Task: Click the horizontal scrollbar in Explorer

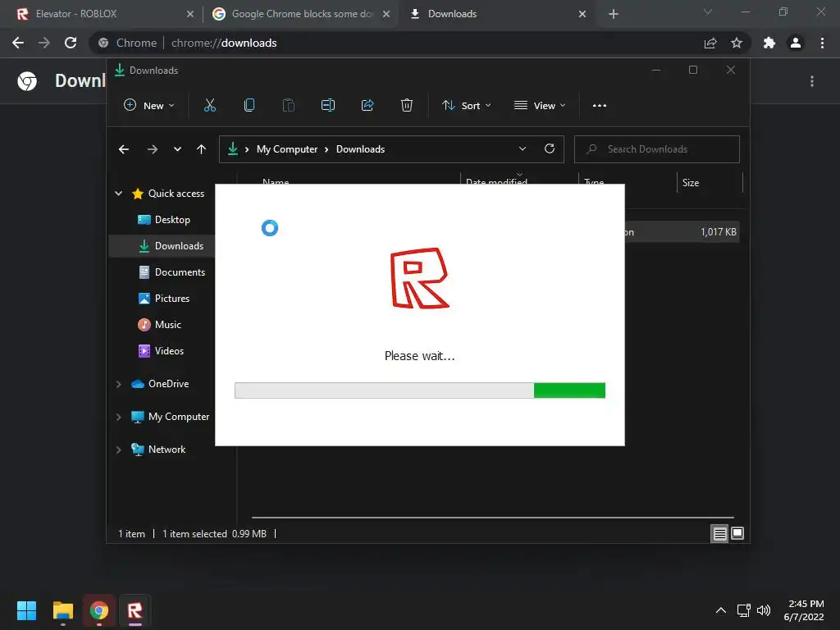Action: (x=492, y=518)
